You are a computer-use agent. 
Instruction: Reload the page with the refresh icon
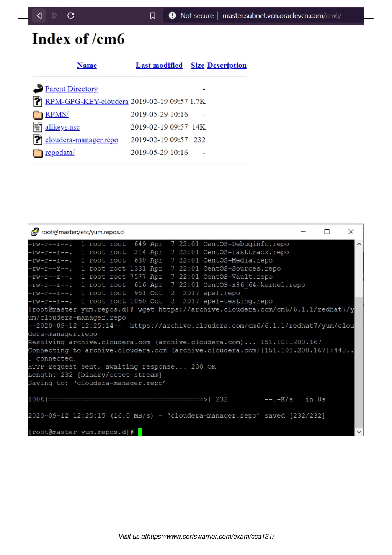coord(70,16)
